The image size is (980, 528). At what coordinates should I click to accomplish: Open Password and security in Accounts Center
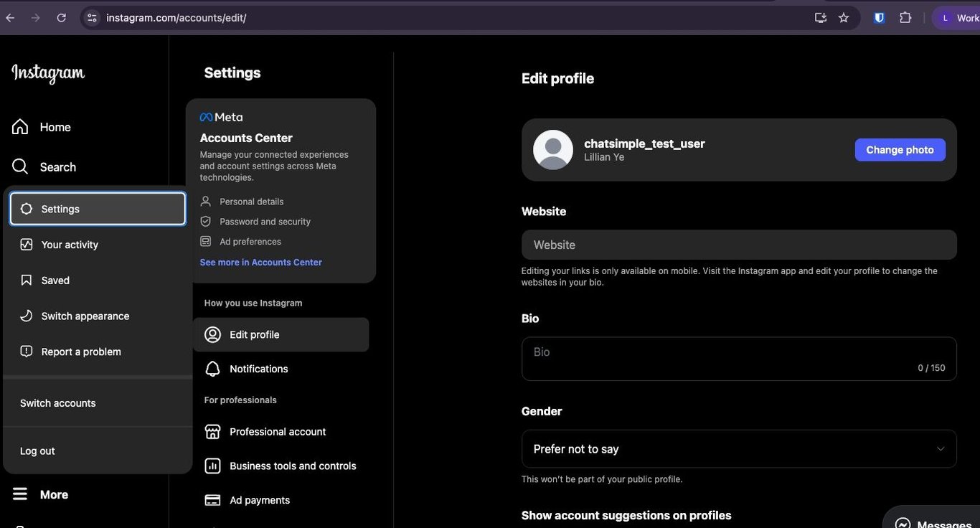coord(265,222)
